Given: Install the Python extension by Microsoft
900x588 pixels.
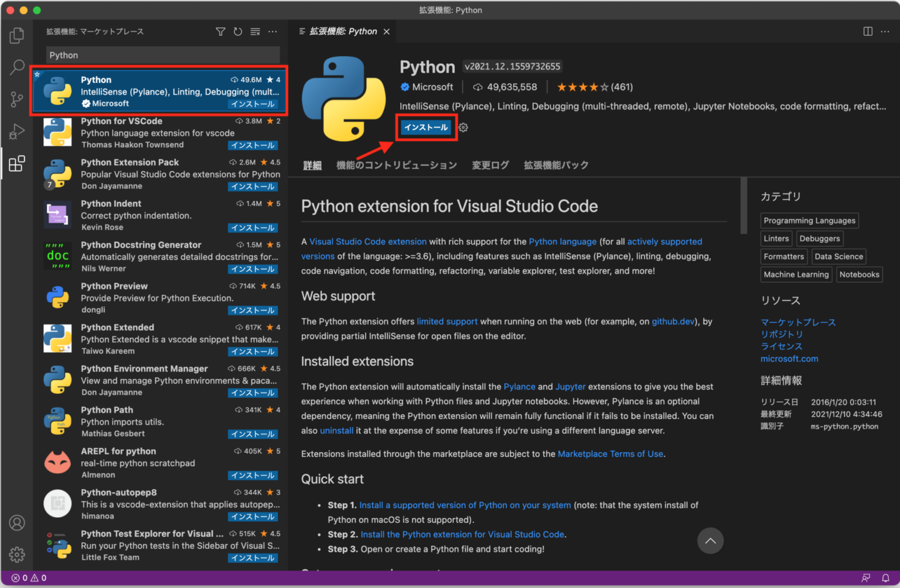Looking at the screenshot, I should tap(426, 127).
